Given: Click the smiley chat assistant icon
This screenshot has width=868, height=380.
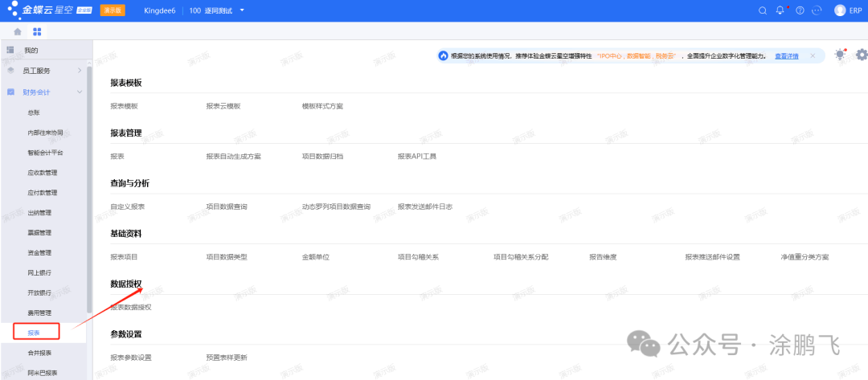Looking at the screenshot, I should pos(817,10).
